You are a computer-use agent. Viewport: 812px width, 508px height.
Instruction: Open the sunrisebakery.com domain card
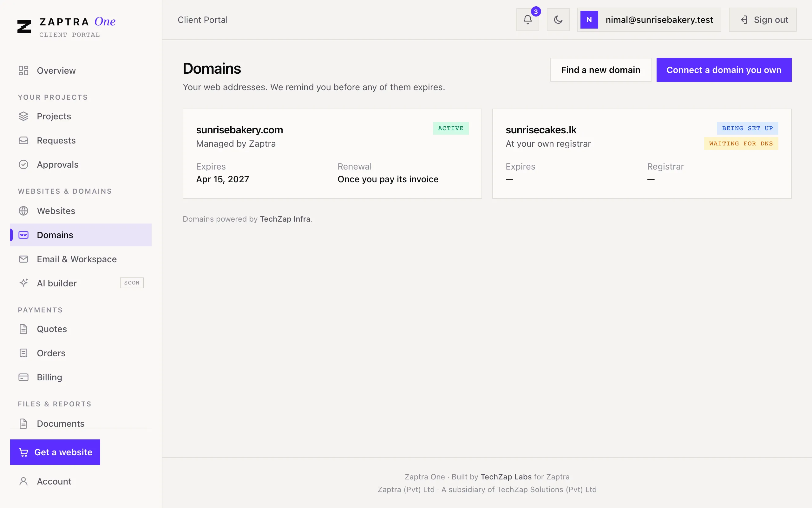point(332,154)
